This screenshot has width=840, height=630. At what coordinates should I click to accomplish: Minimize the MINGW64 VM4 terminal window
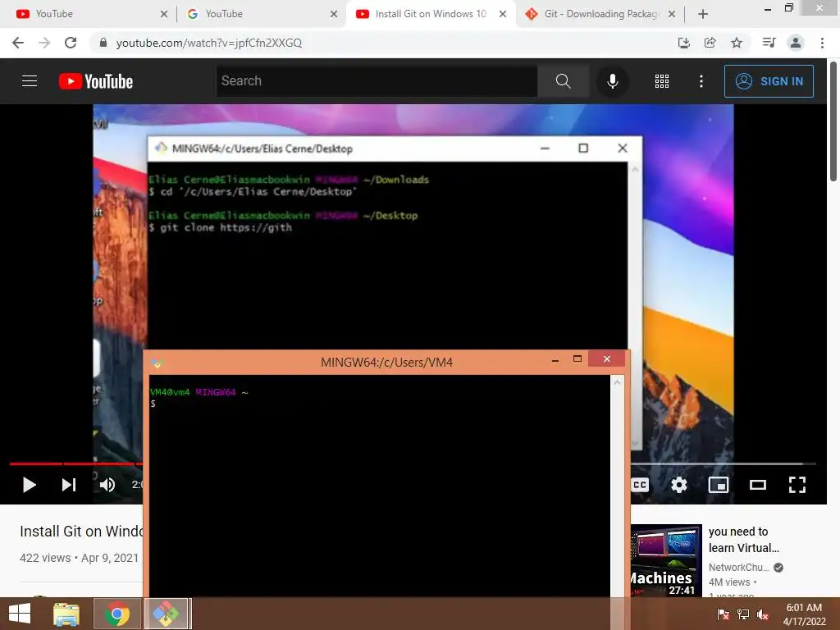555,359
